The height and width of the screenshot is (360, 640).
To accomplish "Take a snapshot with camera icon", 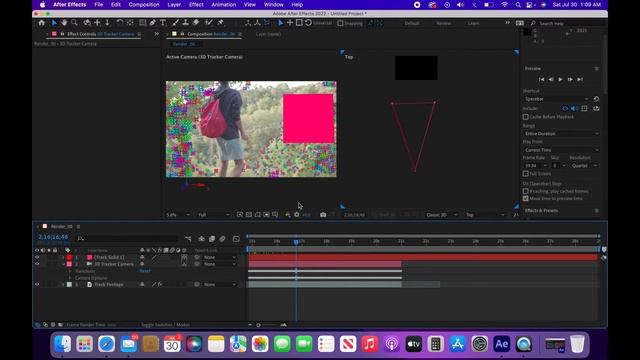I will point(323,215).
